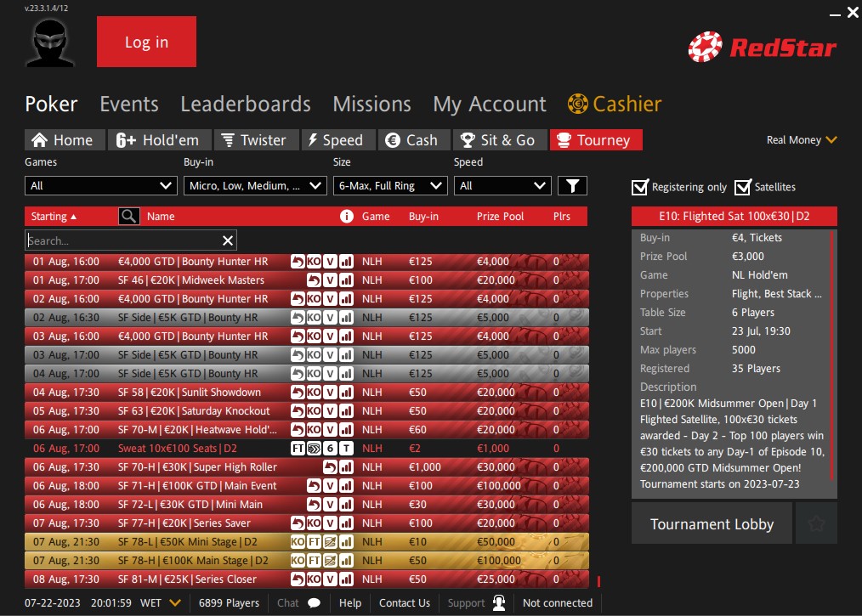Switch to the Speed games tab

tap(338, 140)
